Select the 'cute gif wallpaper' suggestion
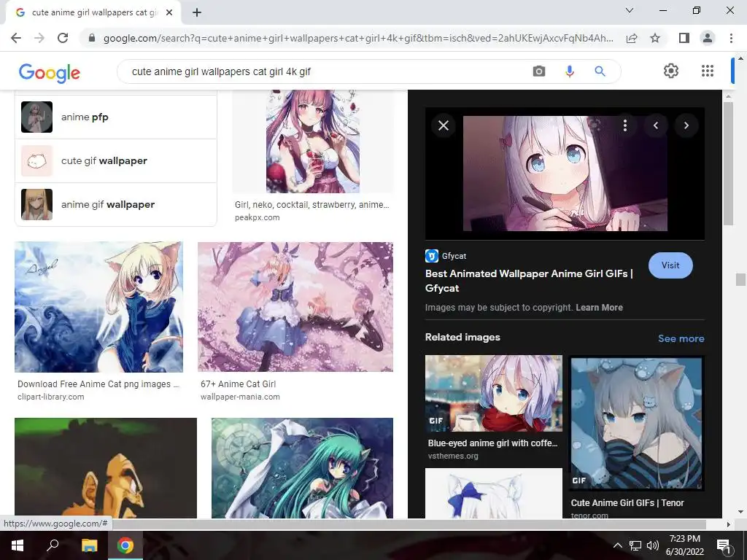Screen dimensions: 747x560 (x=116, y=161)
